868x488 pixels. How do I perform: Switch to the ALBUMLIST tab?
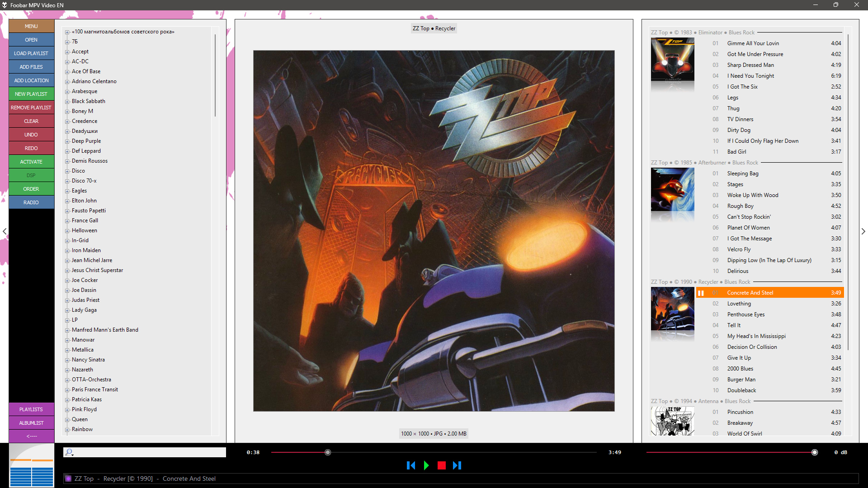(x=31, y=423)
